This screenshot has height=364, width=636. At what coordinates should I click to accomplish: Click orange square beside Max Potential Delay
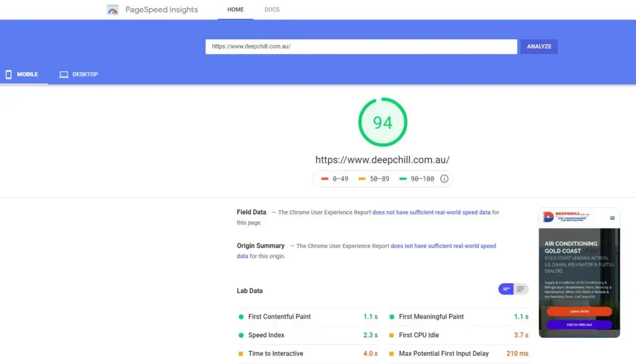tap(391, 354)
